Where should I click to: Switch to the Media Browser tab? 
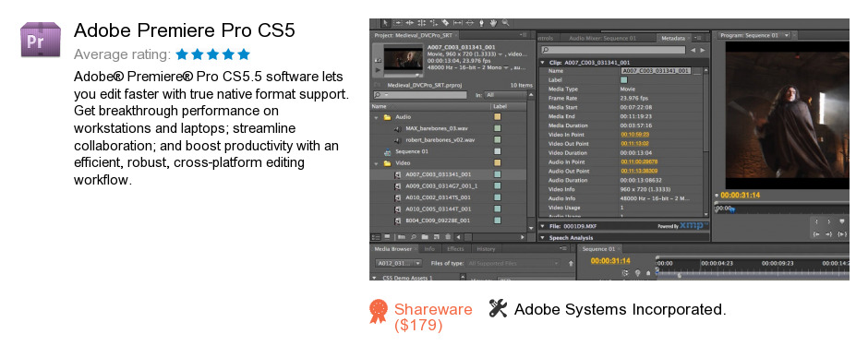(x=393, y=249)
